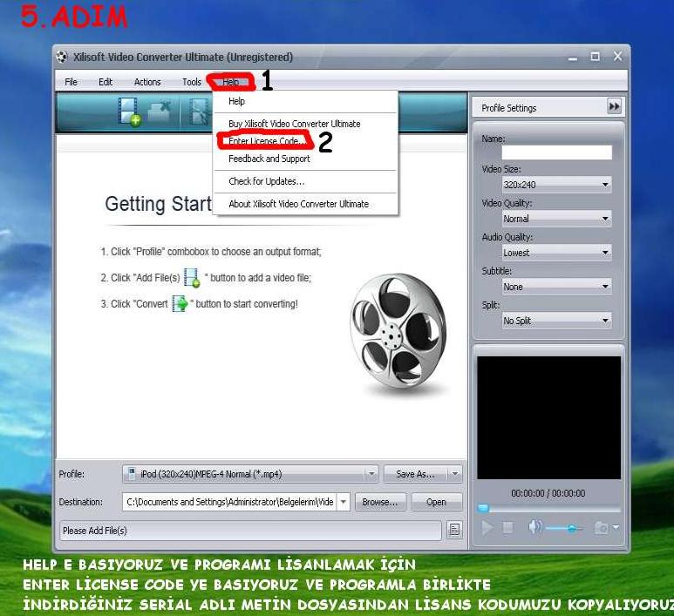Click the Destination path field

coord(230,502)
